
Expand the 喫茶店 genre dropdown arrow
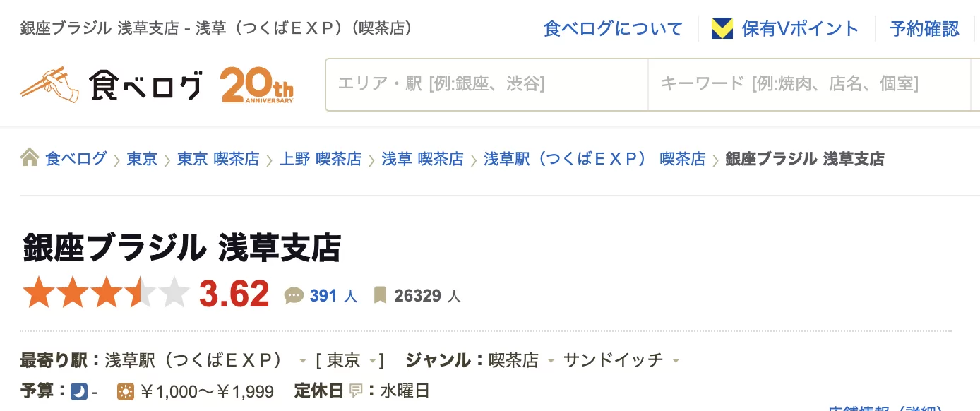[x=551, y=362]
